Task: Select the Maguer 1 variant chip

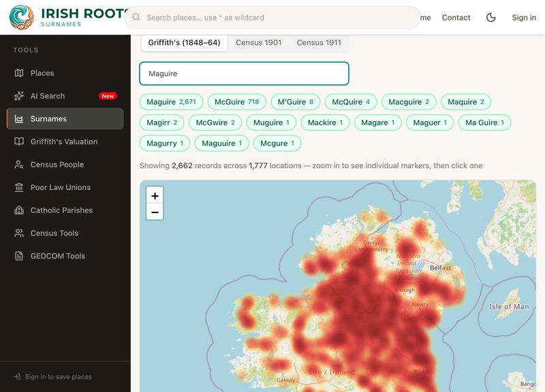Action: pyautogui.click(x=430, y=122)
